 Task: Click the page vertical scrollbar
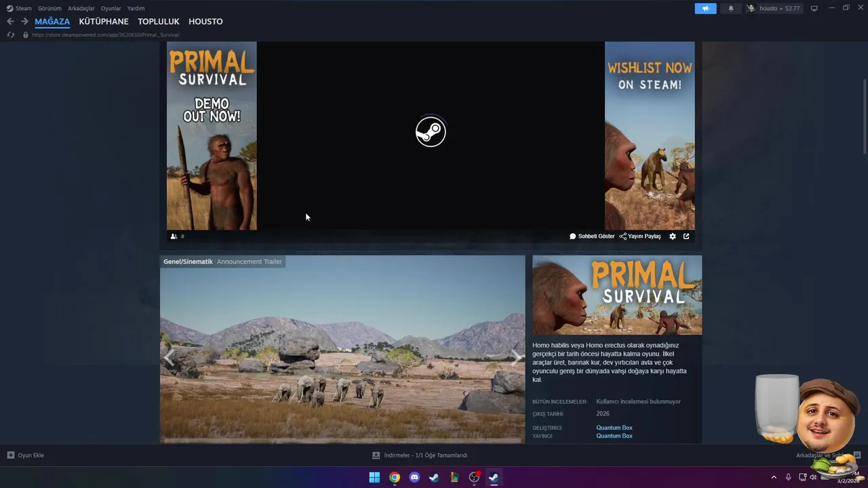pyautogui.click(x=865, y=115)
